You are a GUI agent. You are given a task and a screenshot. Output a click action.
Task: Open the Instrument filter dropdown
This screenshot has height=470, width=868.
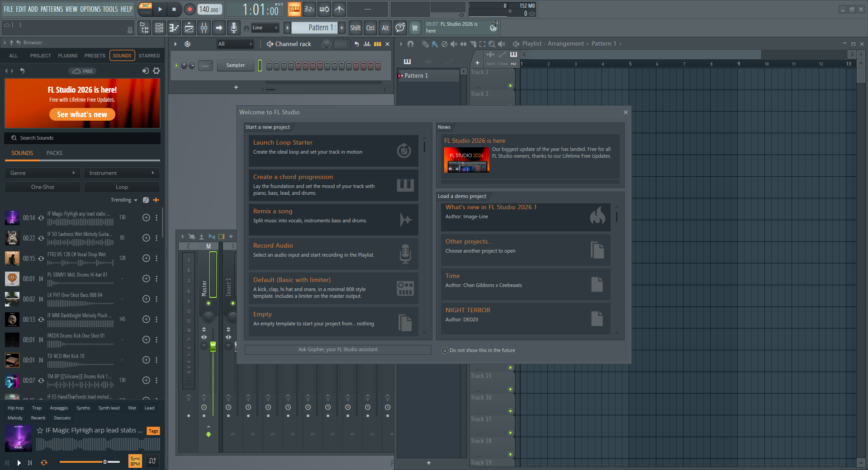[122, 173]
